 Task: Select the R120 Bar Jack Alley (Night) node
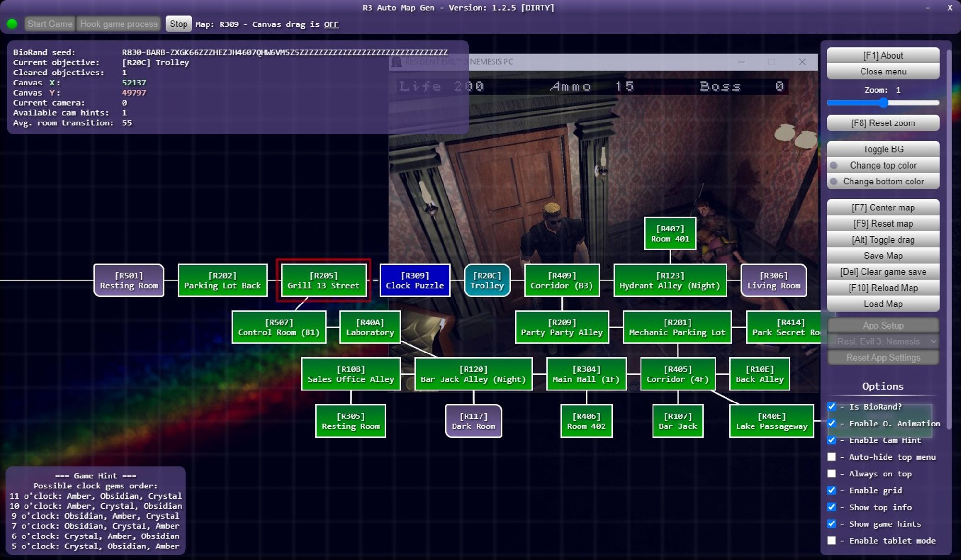pyautogui.click(x=473, y=374)
